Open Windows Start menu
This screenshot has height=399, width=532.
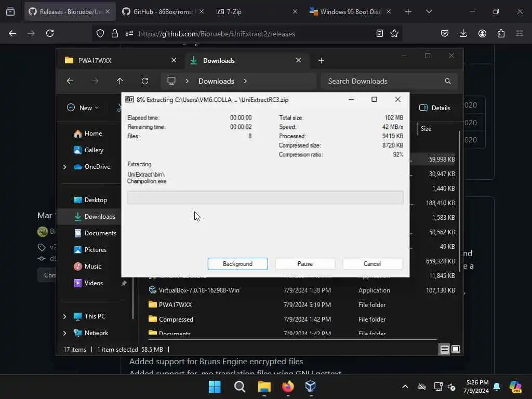(215, 387)
